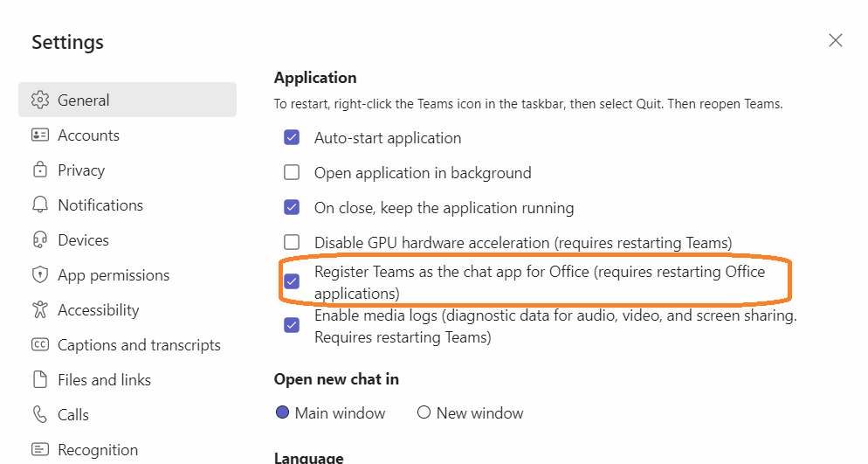The image size is (868, 464).
Task: Click the Captions and transcripts CC icon
Action: (40, 344)
